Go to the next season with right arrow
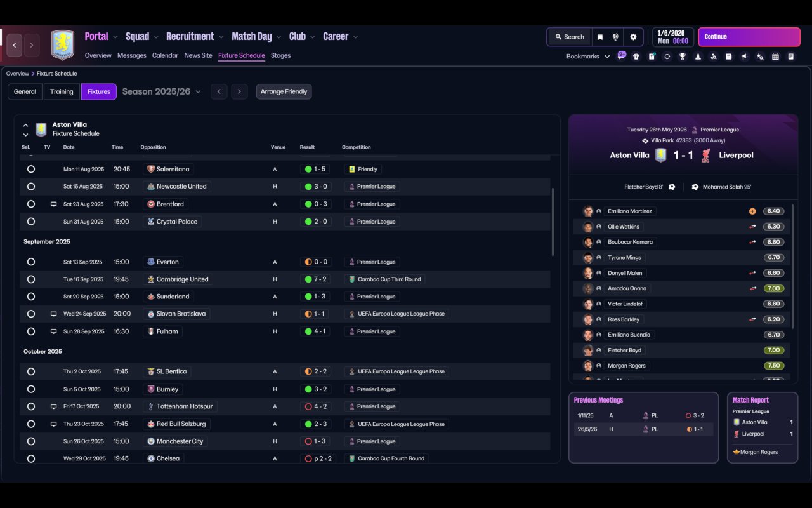The image size is (812, 508). coord(239,91)
